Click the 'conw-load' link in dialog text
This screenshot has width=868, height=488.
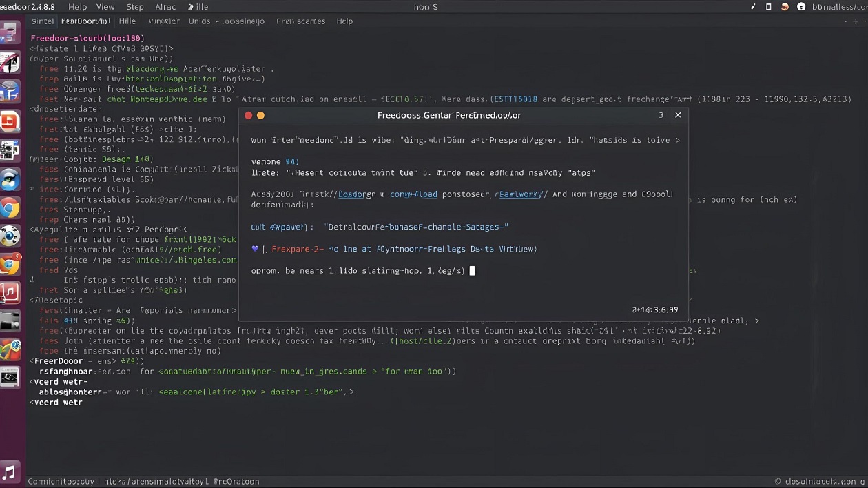pyautogui.click(x=413, y=194)
